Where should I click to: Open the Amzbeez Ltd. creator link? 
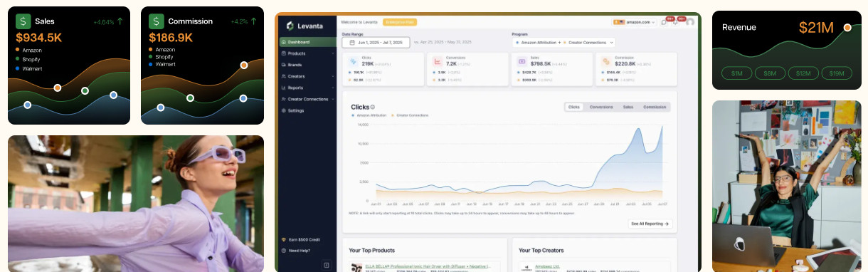point(547,266)
